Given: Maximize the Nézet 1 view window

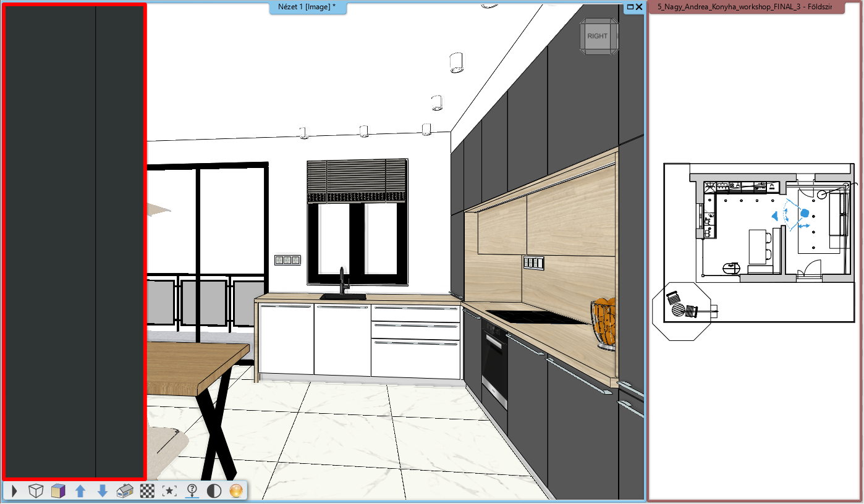Looking at the screenshot, I should [x=629, y=7].
